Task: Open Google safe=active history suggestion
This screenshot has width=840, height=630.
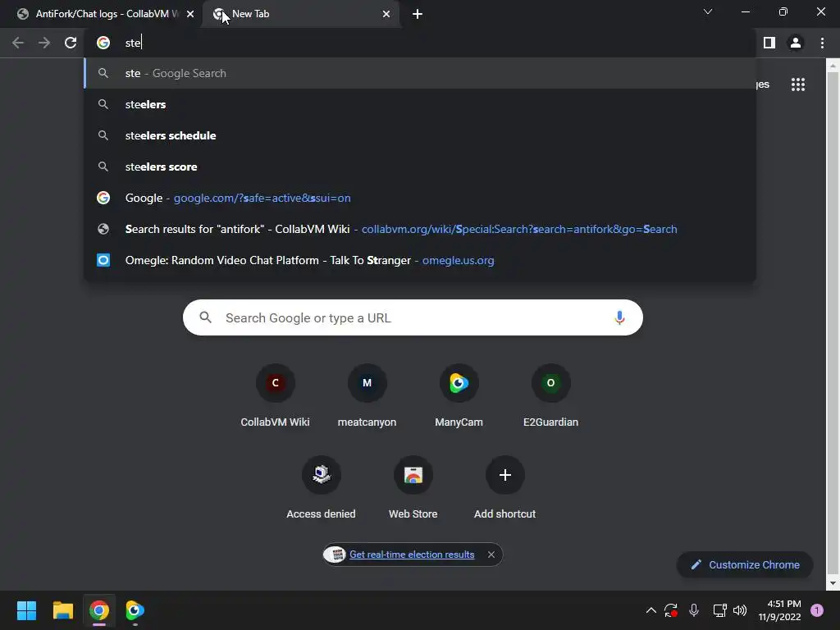Action: click(420, 198)
